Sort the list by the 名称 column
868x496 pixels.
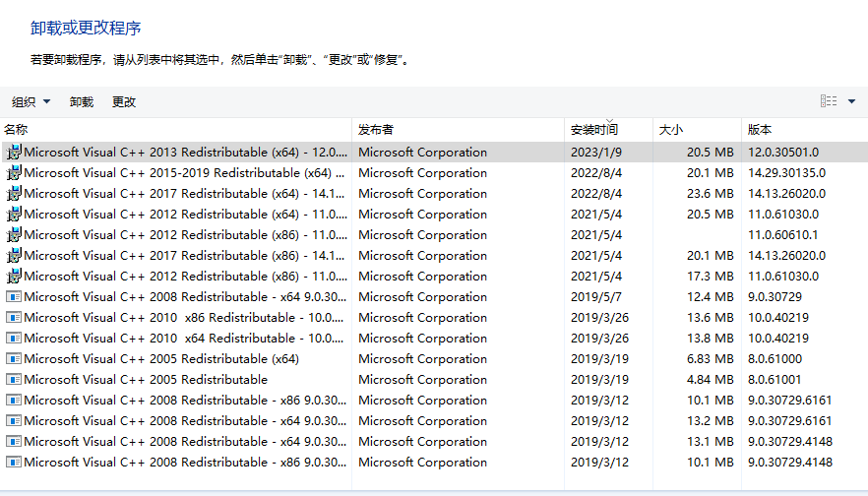(x=176, y=130)
